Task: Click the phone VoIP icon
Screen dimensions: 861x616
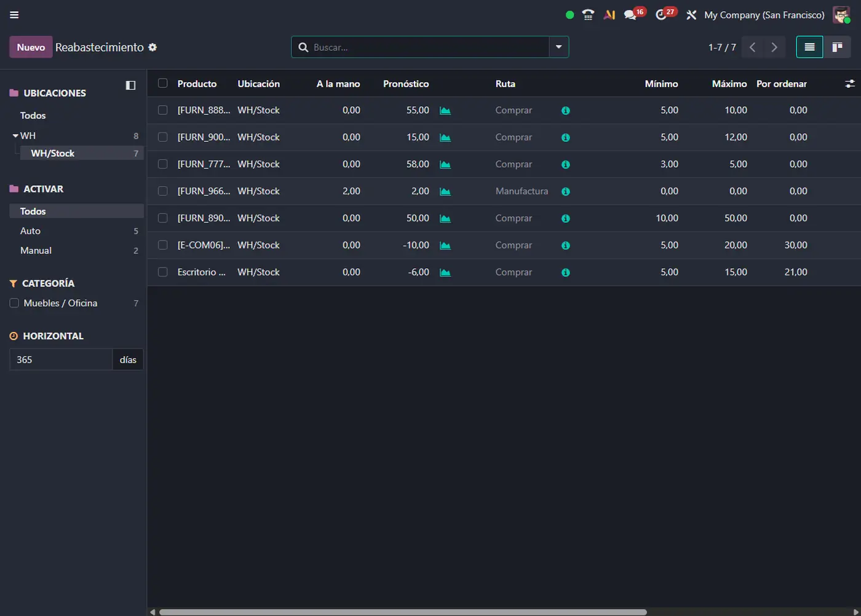Action: [588, 15]
